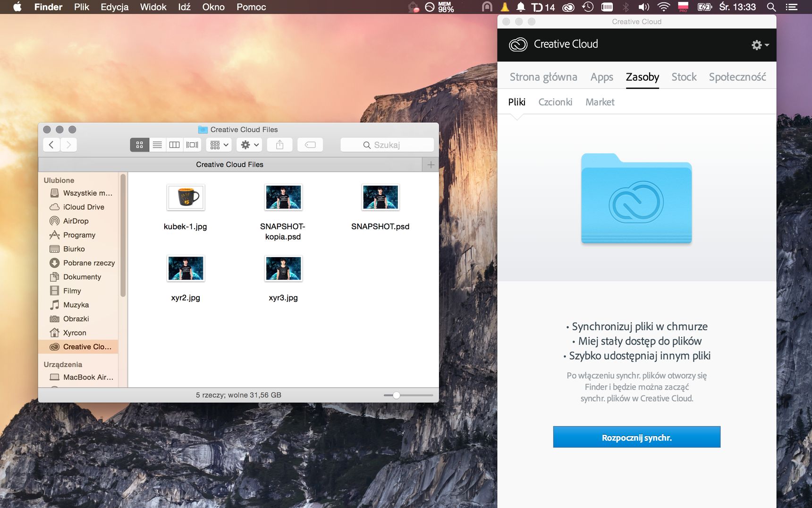
Task: Select the Zasoby tab
Action: pyautogui.click(x=642, y=77)
